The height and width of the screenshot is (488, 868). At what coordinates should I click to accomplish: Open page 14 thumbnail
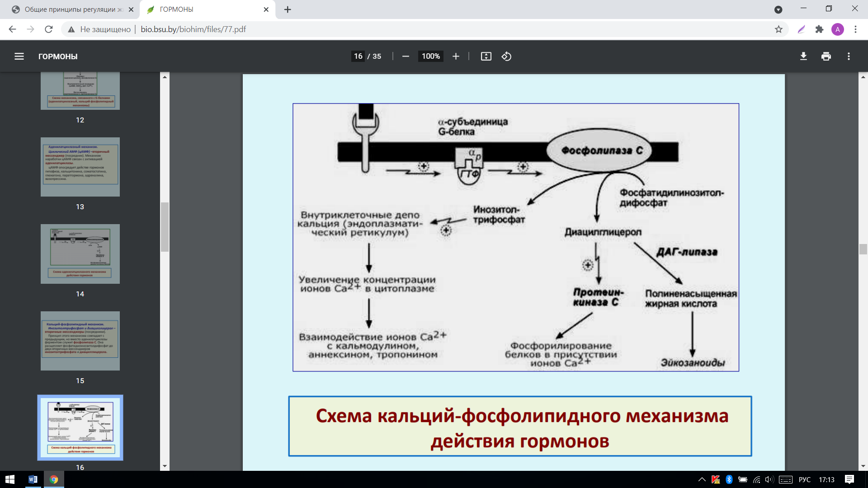coord(80,254)
